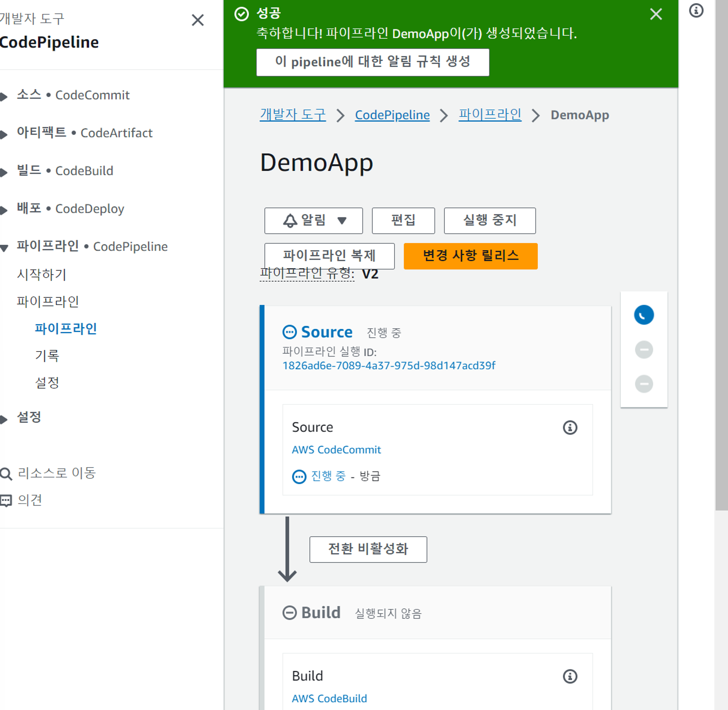Screen dimensions: 728x710
Task: Click the 파이프라인 복제 button
Action: 329,256
